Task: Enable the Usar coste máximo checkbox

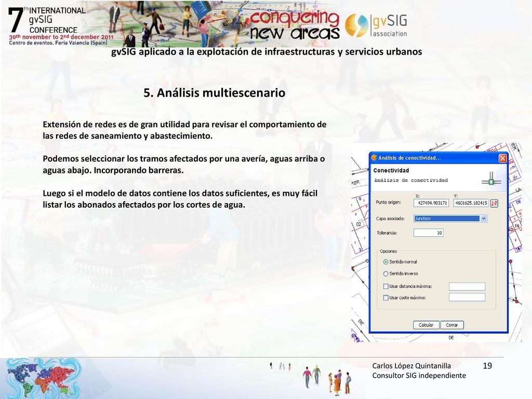Action: (x=385, y=298)
